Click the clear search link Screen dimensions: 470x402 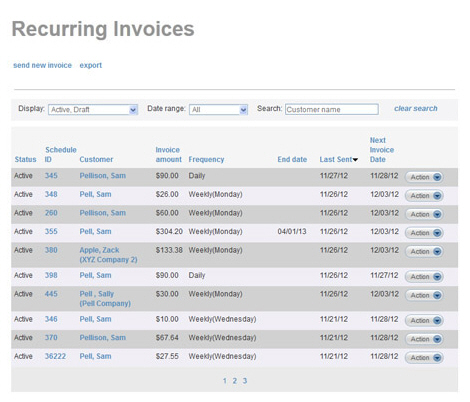tap(416, 109)
